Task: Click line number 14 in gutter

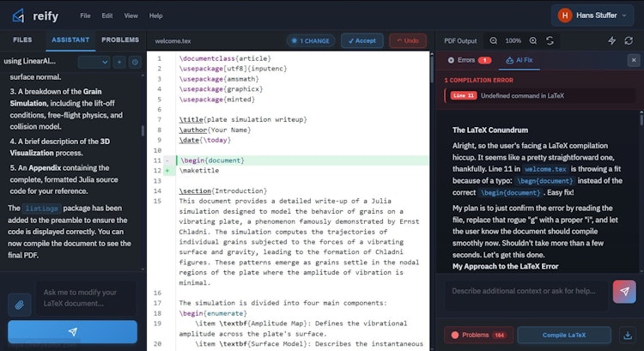Action: 157,191
